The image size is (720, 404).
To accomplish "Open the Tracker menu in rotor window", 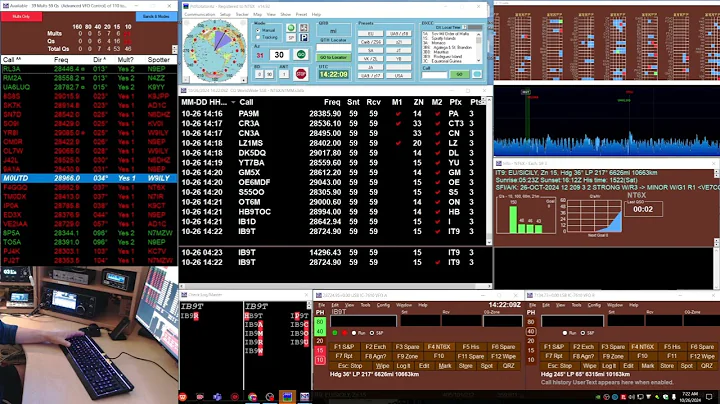I will point(242,15).
